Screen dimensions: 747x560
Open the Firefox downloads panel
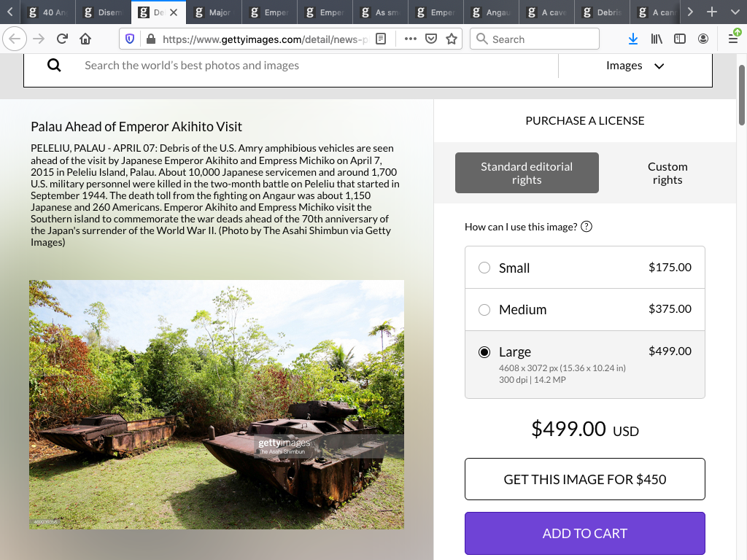tap(633, 39)
